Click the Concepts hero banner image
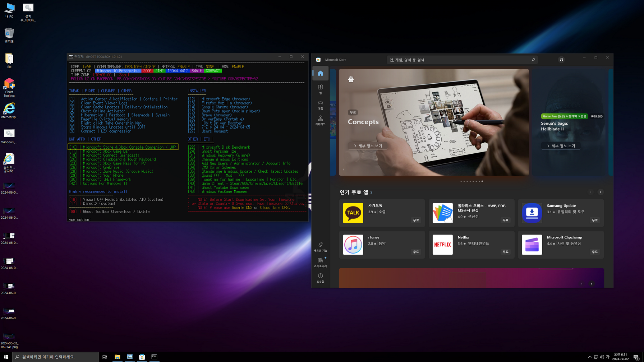This screenshot has width=644, height=362. 434,122
